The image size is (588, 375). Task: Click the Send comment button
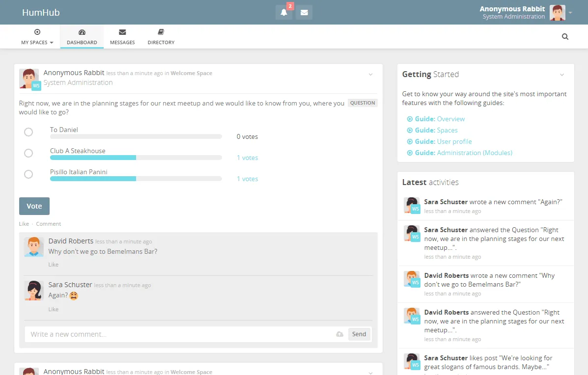coord(359,334)
